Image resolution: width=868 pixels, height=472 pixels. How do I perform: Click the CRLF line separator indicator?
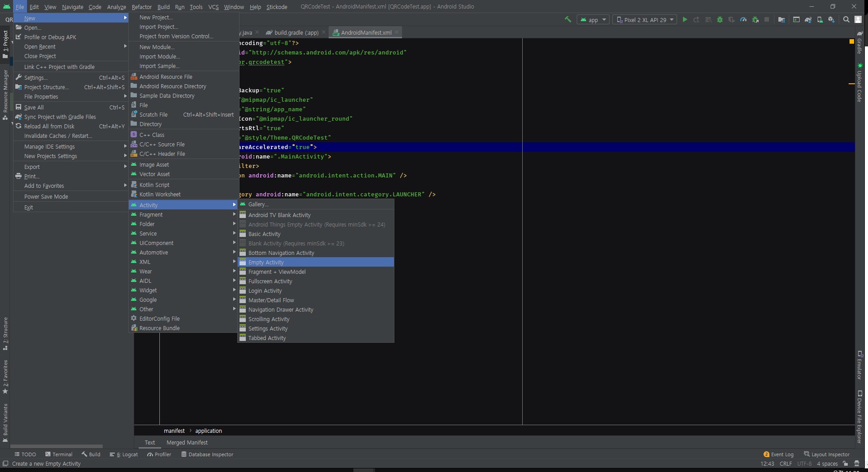[786, 464]
